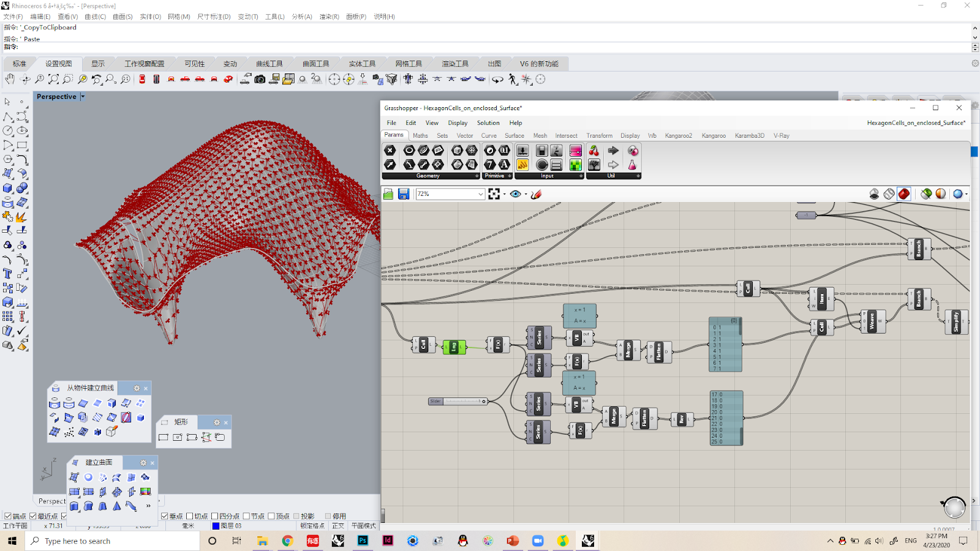The width and height of the screenshot is (980, 551).
Task: Toggle the 四分点 quadrant snap checkbox
Action: click(x=214, y=515)
